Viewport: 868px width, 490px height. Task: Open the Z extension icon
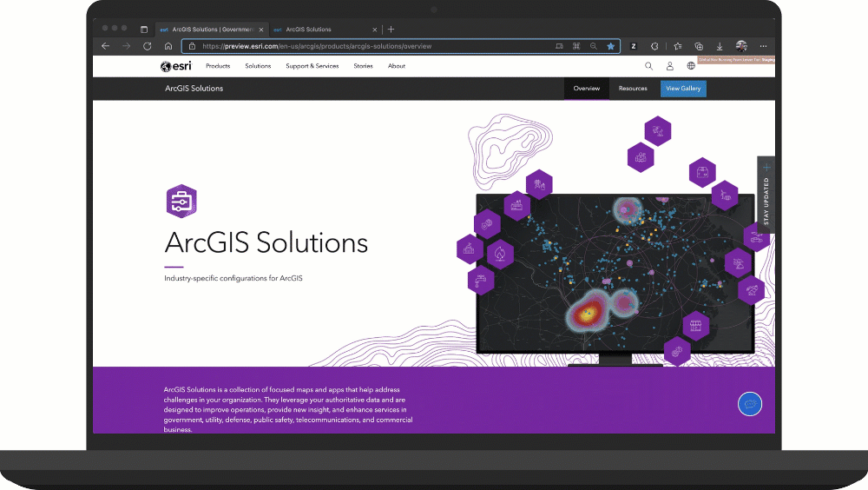pos(634,46)
